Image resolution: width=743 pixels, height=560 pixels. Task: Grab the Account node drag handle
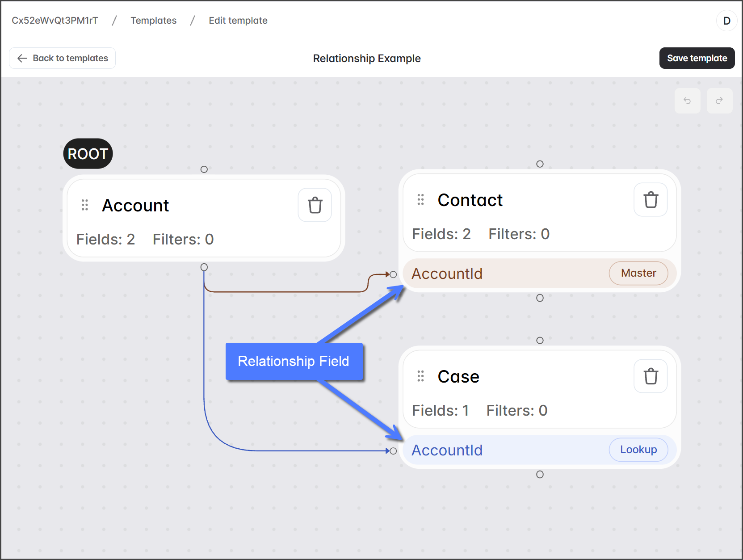tap(84, 205)
